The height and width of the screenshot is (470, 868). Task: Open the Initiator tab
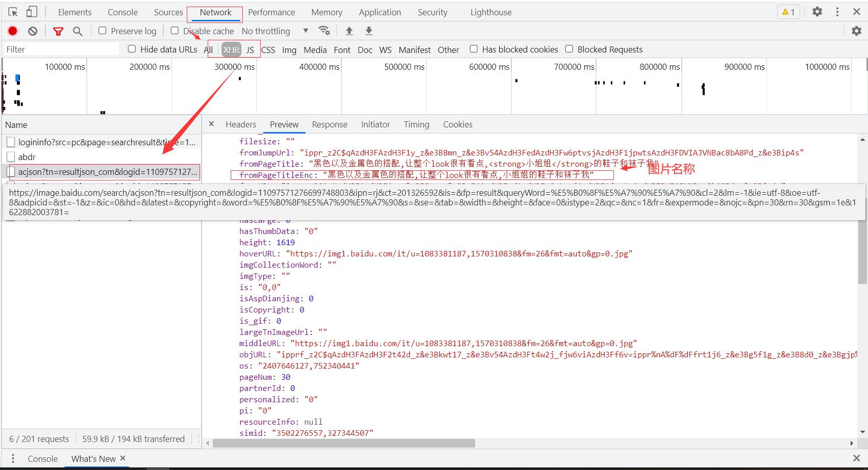pos(375,124)
